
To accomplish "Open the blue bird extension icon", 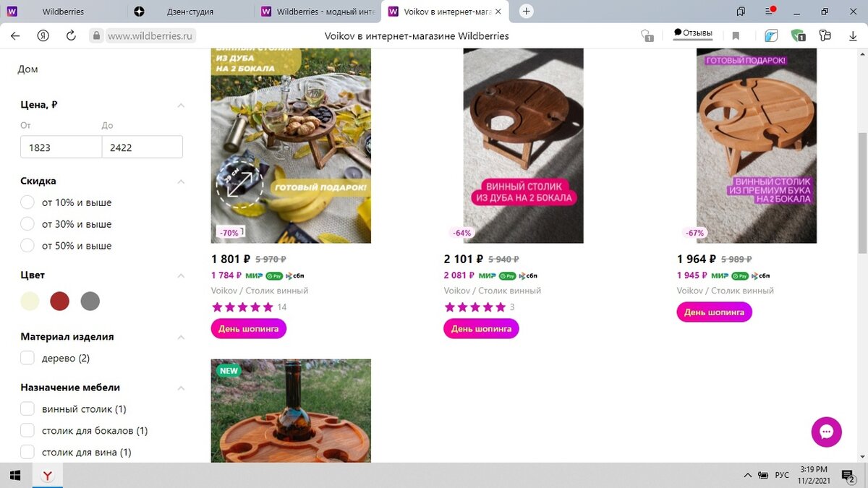I will 771,35.
